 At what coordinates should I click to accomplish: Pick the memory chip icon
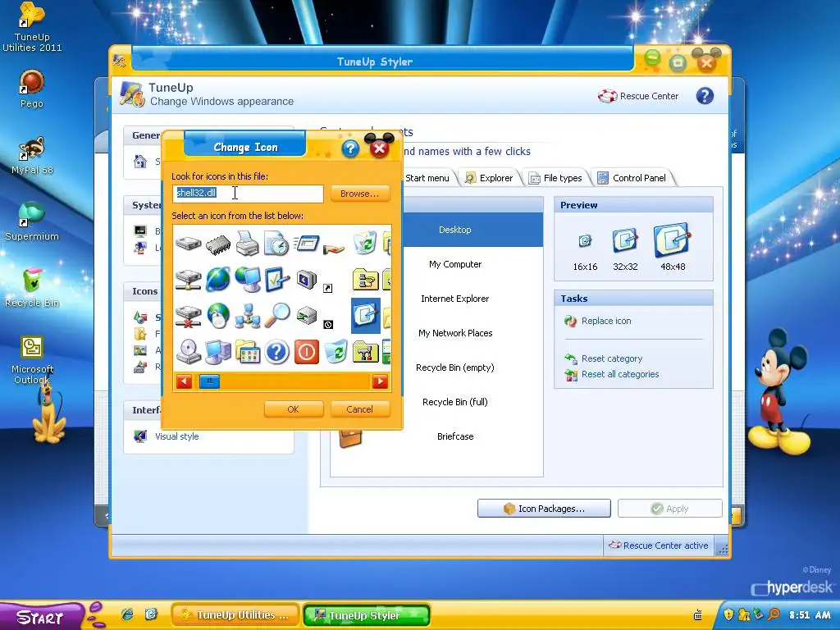click(x=218, y=244)
